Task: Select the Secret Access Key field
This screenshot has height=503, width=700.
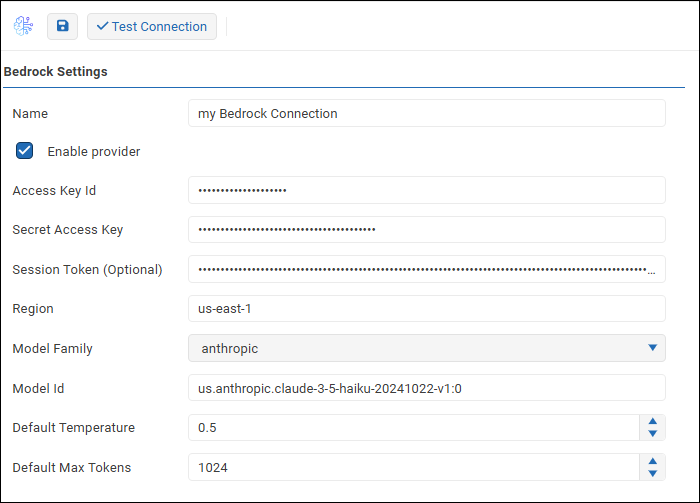Action: point(426,229)
